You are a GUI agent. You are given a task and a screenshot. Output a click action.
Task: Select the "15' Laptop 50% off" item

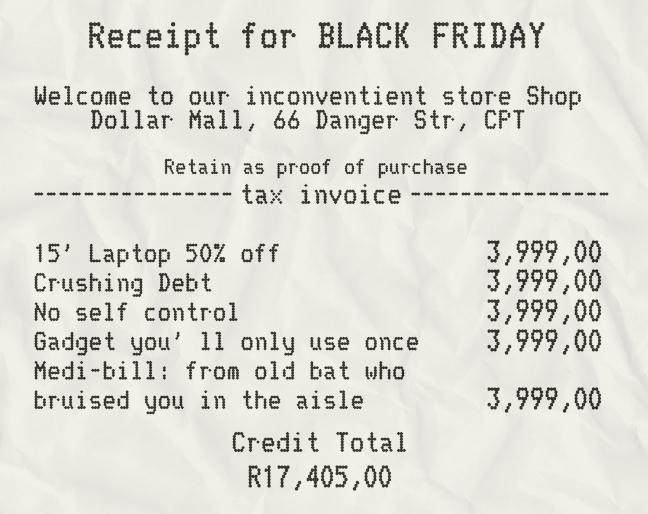pyautogui.click(x=157, y=253)
